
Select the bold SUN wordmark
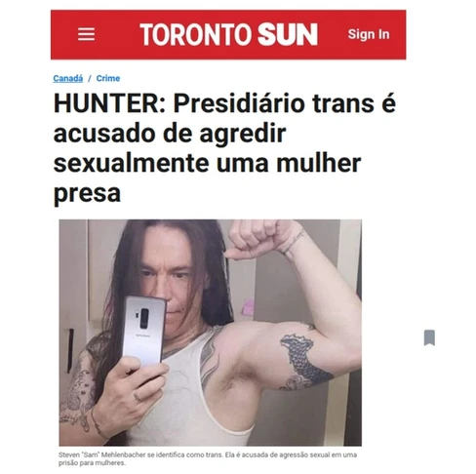[x=288, y=34]
